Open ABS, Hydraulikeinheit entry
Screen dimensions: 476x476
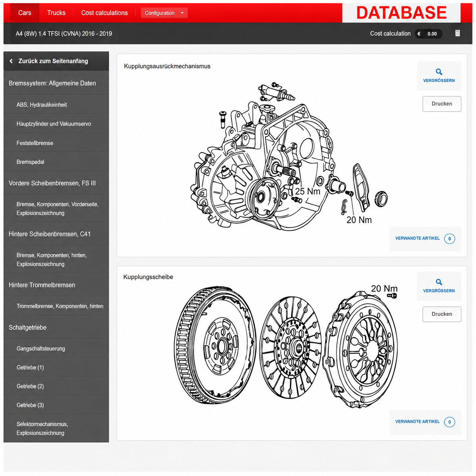pyautogui.click(x=56, y=105)
